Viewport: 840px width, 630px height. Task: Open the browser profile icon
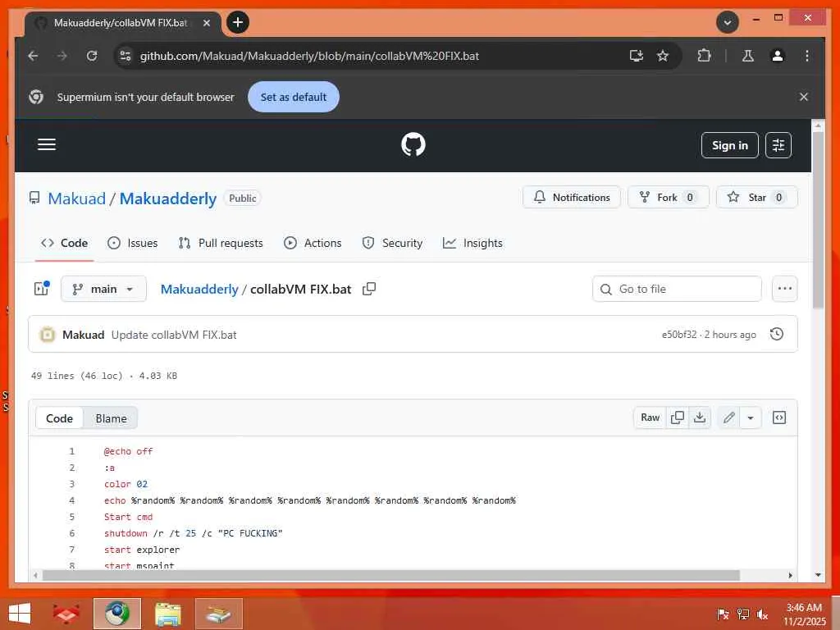[778, 56]
